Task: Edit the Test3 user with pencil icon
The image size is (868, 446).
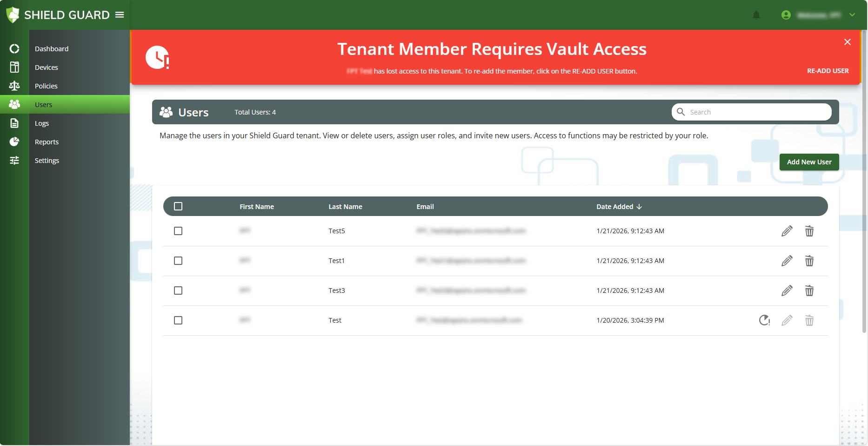Action: [x=787, y=291]
